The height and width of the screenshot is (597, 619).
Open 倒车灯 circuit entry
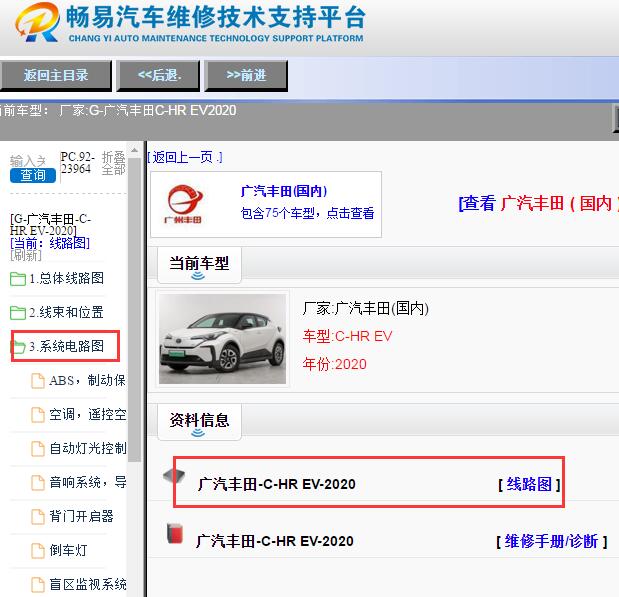(x=68, y=550)
